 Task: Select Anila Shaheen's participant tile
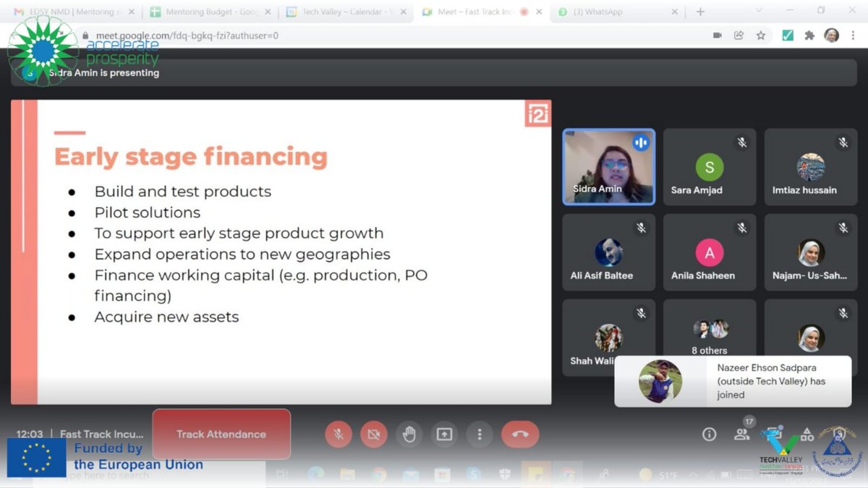tap(710, 252)
